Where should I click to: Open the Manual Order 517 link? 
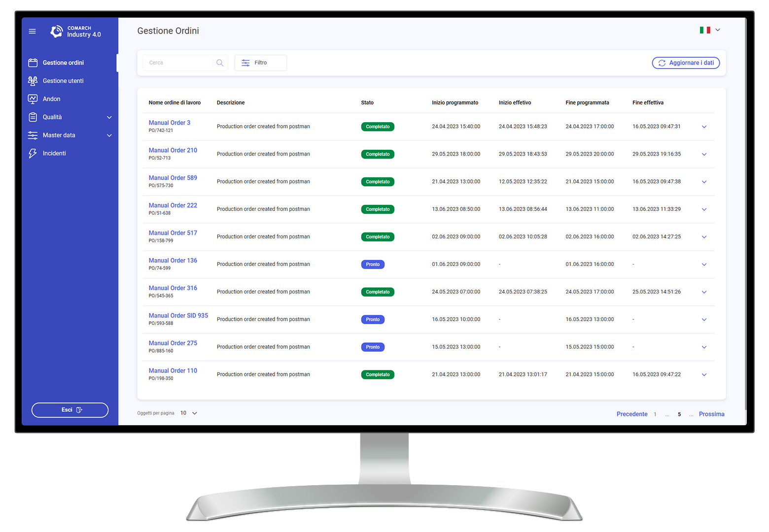[173, 233]
